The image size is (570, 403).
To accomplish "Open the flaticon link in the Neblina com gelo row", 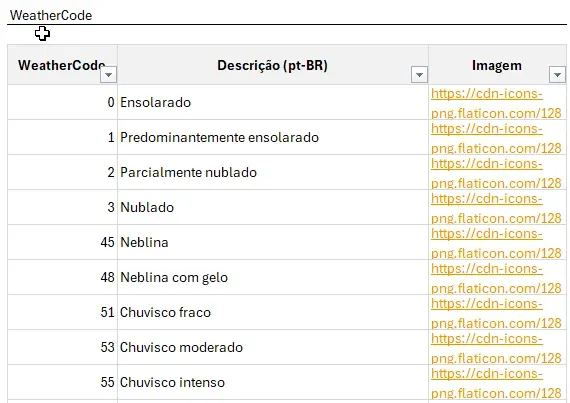I will (496, 278).
